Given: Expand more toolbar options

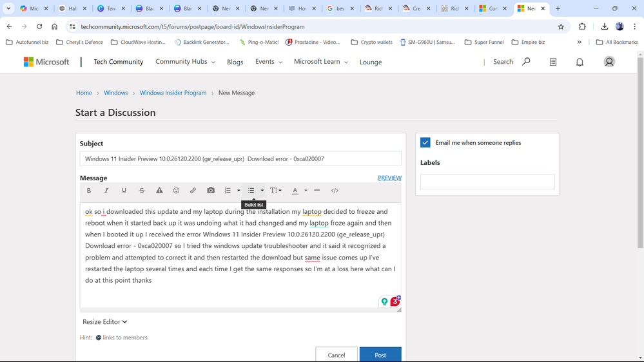Looking at the screenshot, I should pyautogui.click(x=317, y=191).
